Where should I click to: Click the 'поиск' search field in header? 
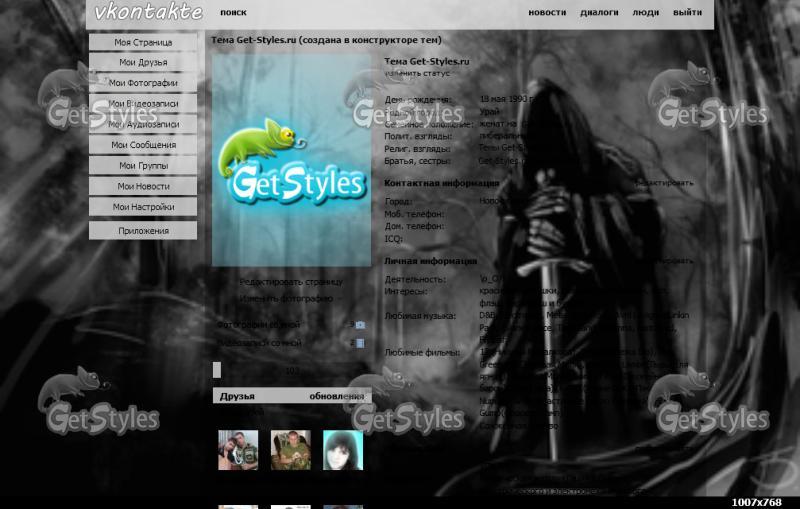pos(233,13)
